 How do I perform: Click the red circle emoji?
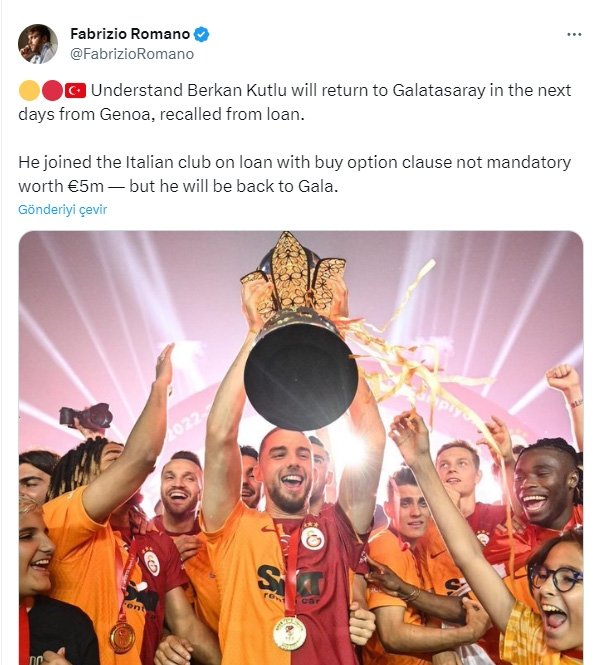coord(52,90)
